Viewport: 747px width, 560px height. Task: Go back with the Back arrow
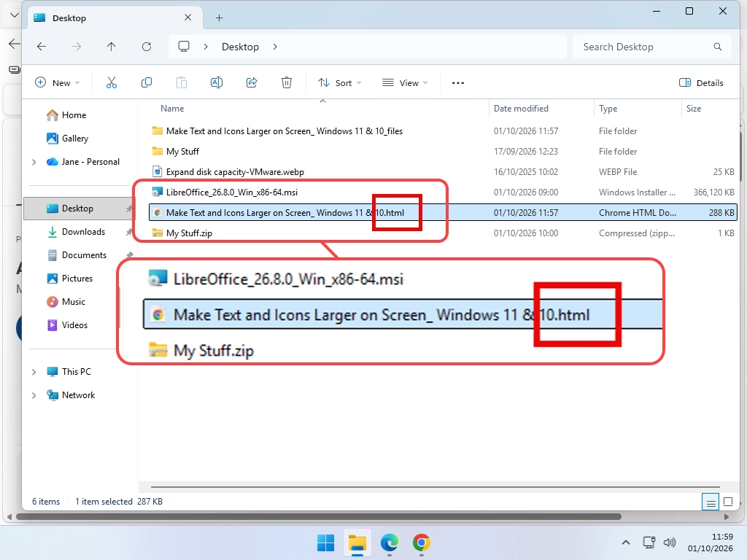point(42,47)
